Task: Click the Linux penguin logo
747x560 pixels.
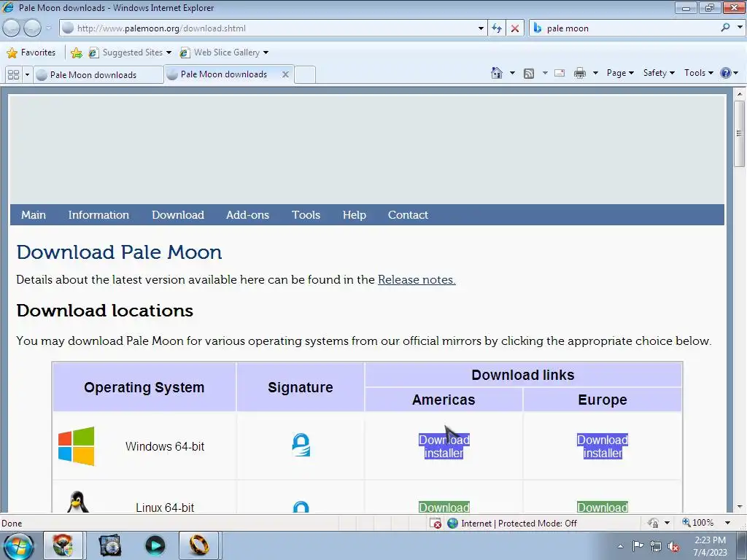Action: (77, 502)
